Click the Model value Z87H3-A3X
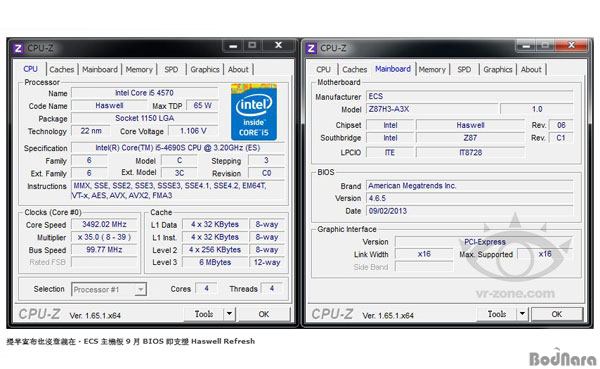Viewport: 600px width, 369px height. (432, 109)
